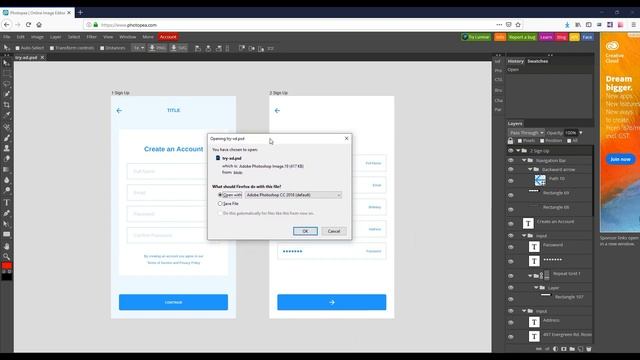Select the Hand tool
The height and width of the screenshot is (360, 640).
6,246
